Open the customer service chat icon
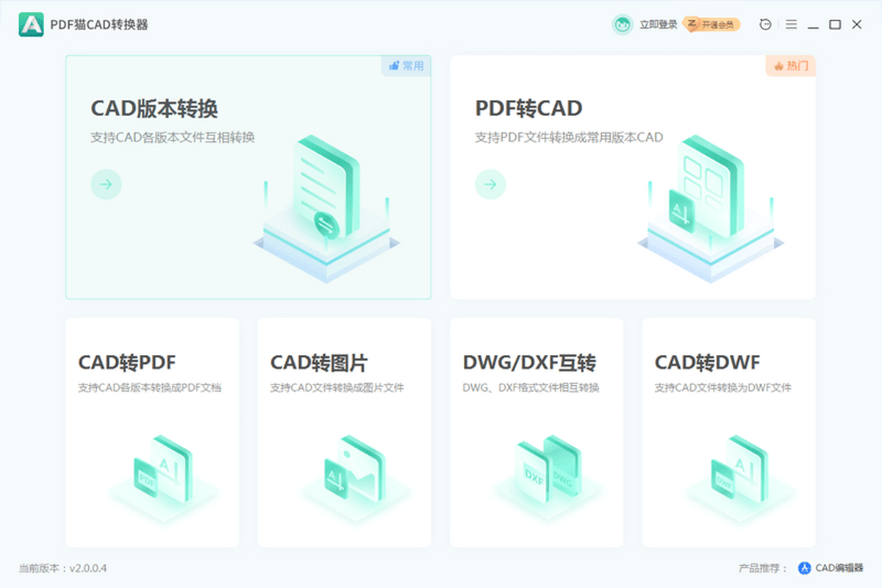The width and height of the screenshot is (882, 588). coord(766,24)
